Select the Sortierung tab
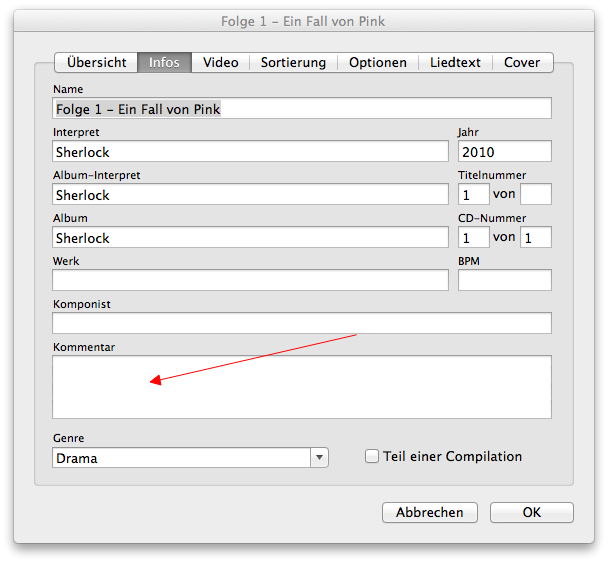Screen dimensions: 608x563 coord(293,62)
